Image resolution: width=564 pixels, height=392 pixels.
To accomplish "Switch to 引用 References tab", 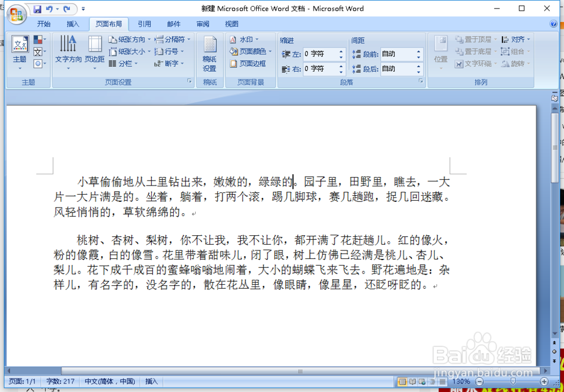I will tap(144, 24).
